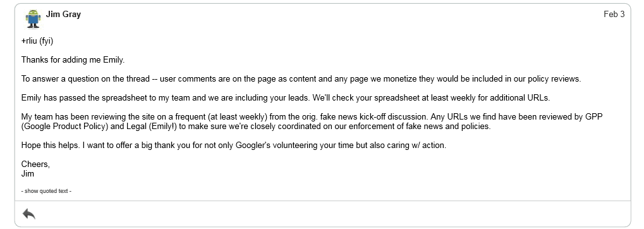Click the "Jim" signature line
This screenshot has width=644, height=229.
(28, 174)
